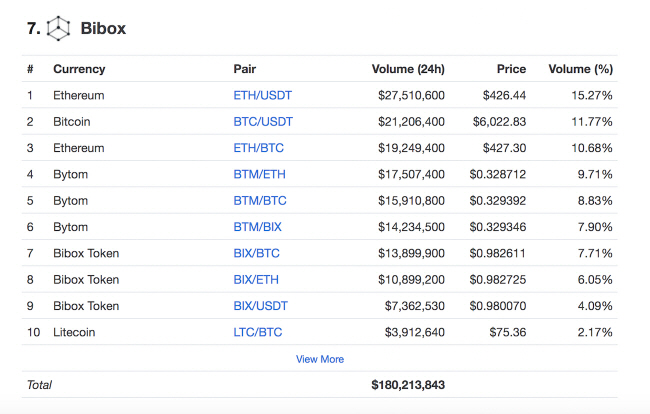This screenshot has width=650, height=414.
Task: Click the 4.09% volume share
Action: pos(595,306)
